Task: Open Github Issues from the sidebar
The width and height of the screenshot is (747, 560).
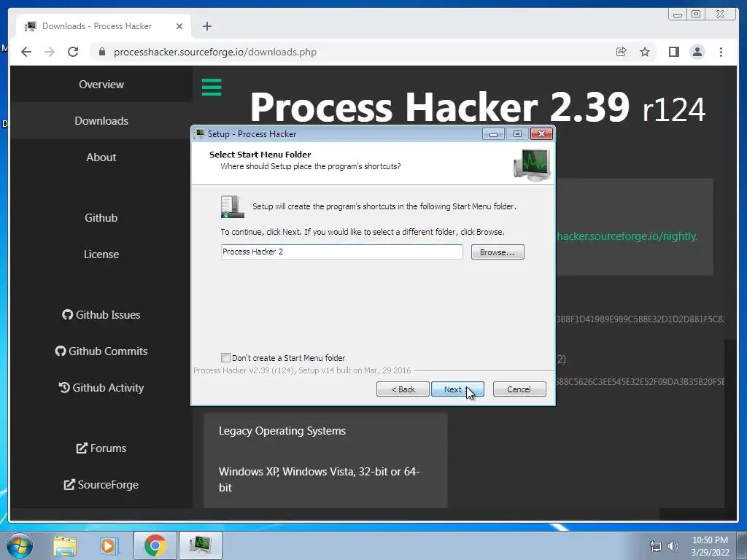Action: [101, 315]
